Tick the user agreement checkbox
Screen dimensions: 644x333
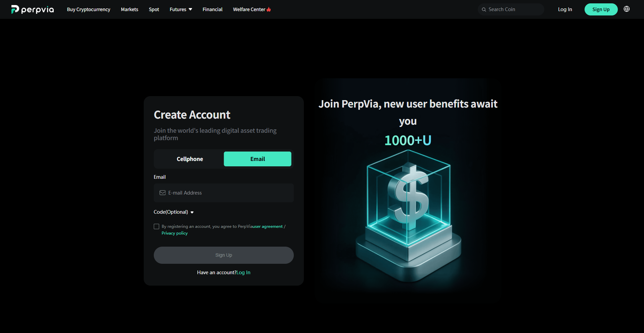(x=156, y=226)
